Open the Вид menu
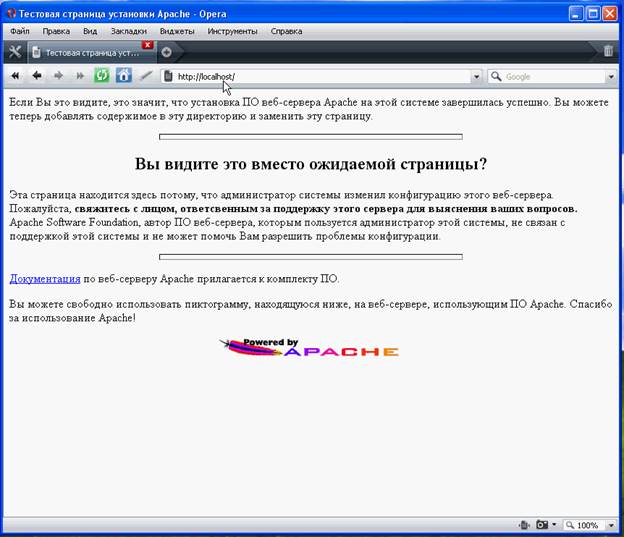624x537 pixels. pos(90,31)
